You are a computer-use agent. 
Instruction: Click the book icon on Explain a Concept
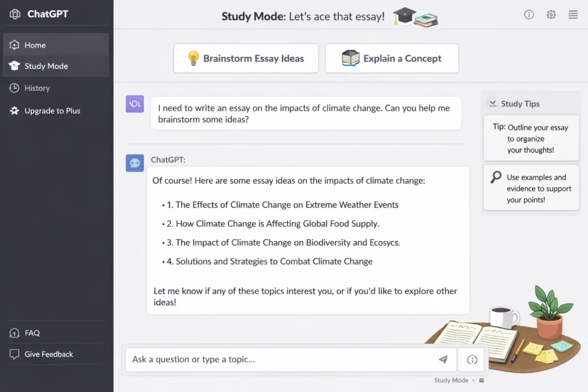[351, 58]
